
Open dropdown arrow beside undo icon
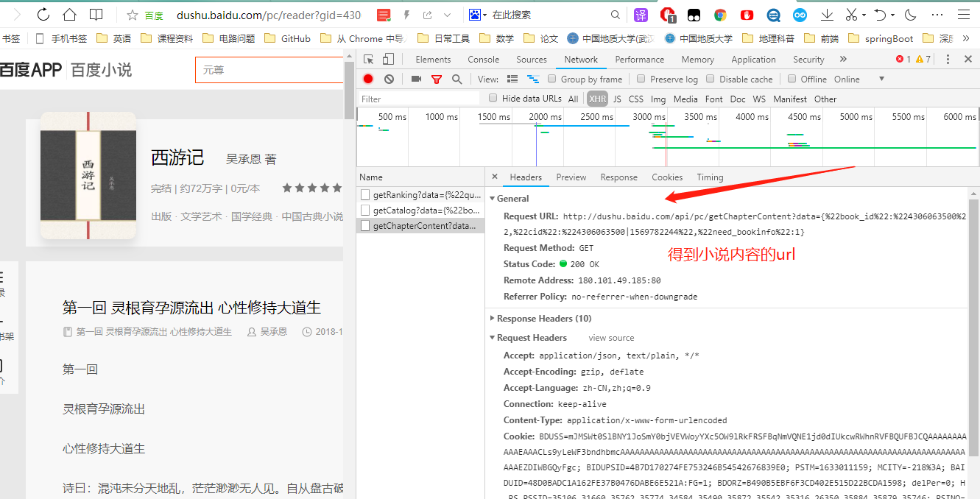coord(892,15)
